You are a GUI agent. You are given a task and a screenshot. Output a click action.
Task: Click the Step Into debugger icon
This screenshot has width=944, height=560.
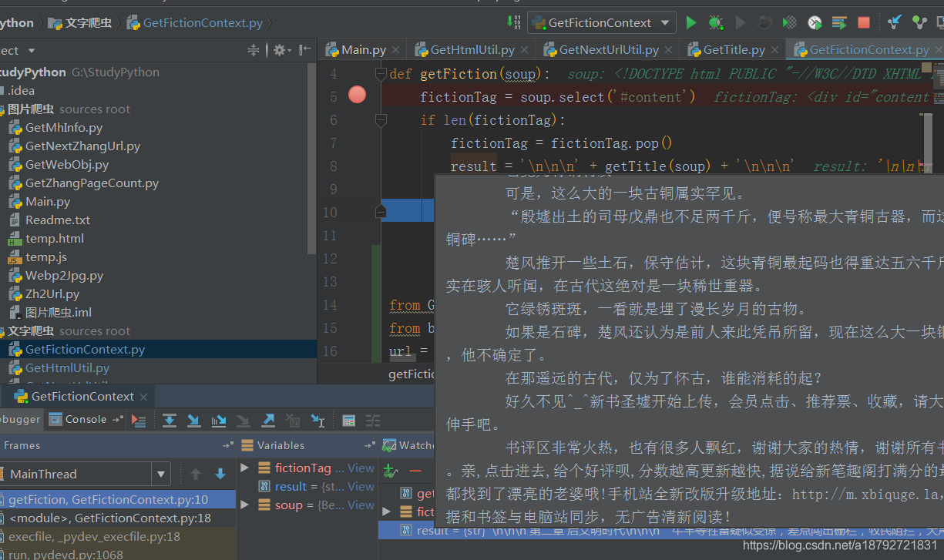pyautogui.click(x=194, y=420)
